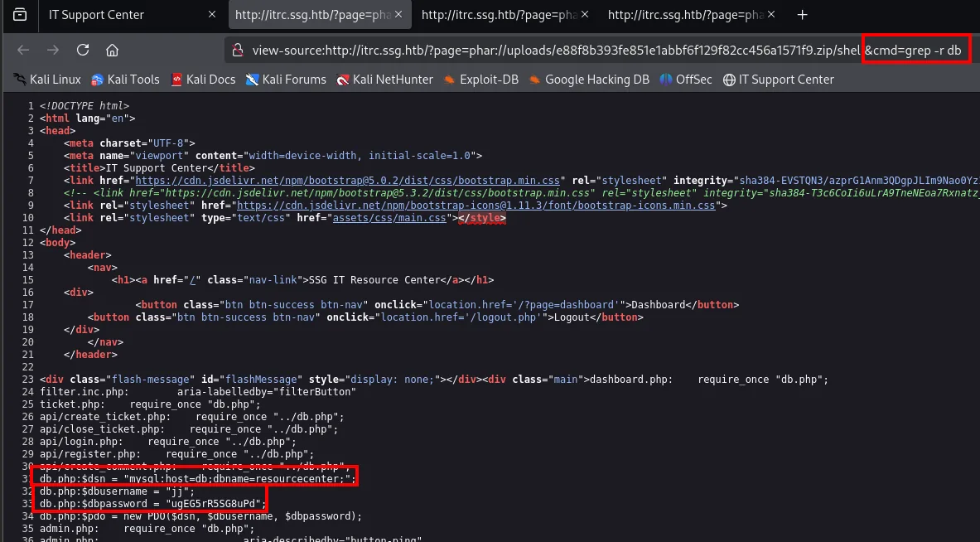Screen dimensions: 980x542
Task: Click the <title>IT Support Center</title> line
Action: (x=159, y=168)
